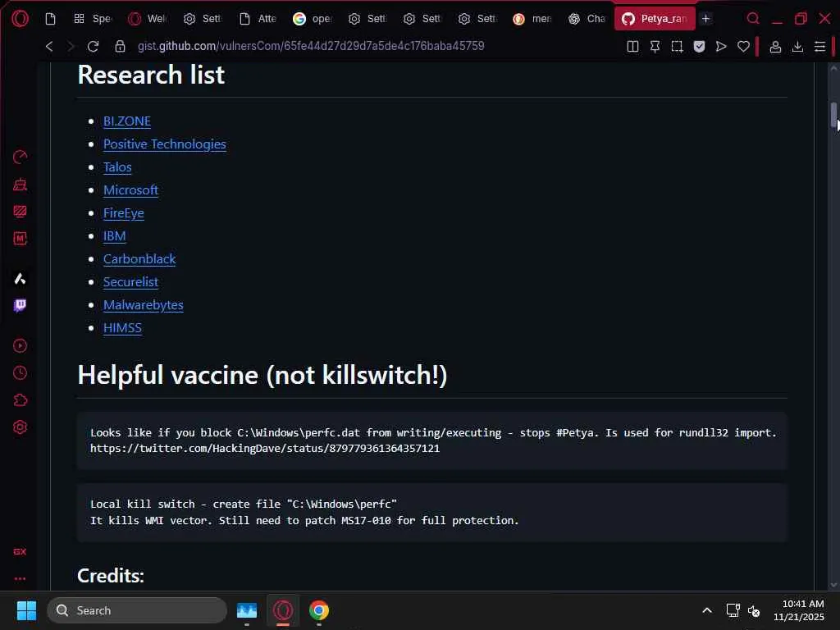Open the Malwarebytes research link

[143, 305]
